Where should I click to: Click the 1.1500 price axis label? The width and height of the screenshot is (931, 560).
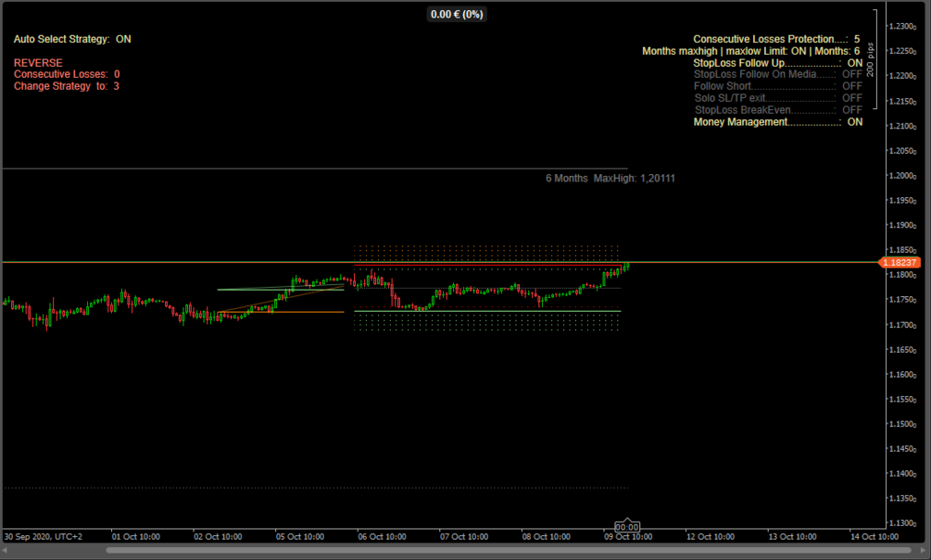[902, 424]
